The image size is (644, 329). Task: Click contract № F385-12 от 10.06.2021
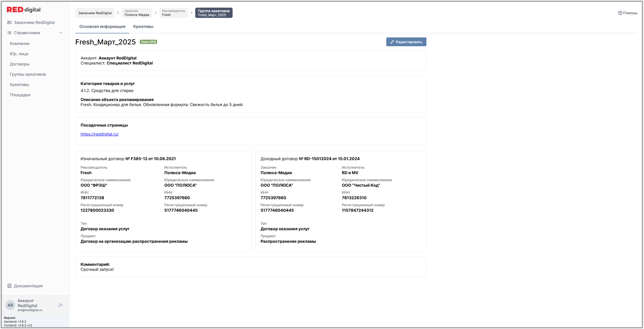click(x=150, y=159)
